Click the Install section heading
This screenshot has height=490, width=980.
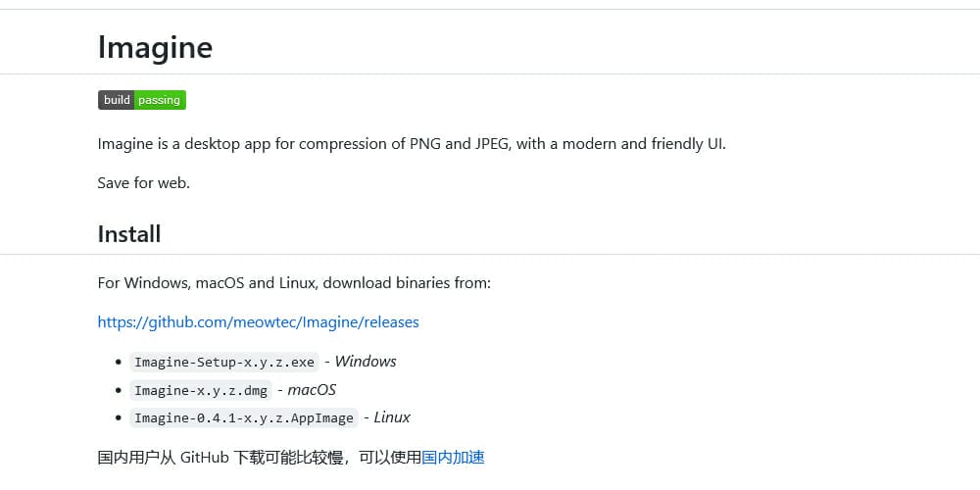pos(129,234)
